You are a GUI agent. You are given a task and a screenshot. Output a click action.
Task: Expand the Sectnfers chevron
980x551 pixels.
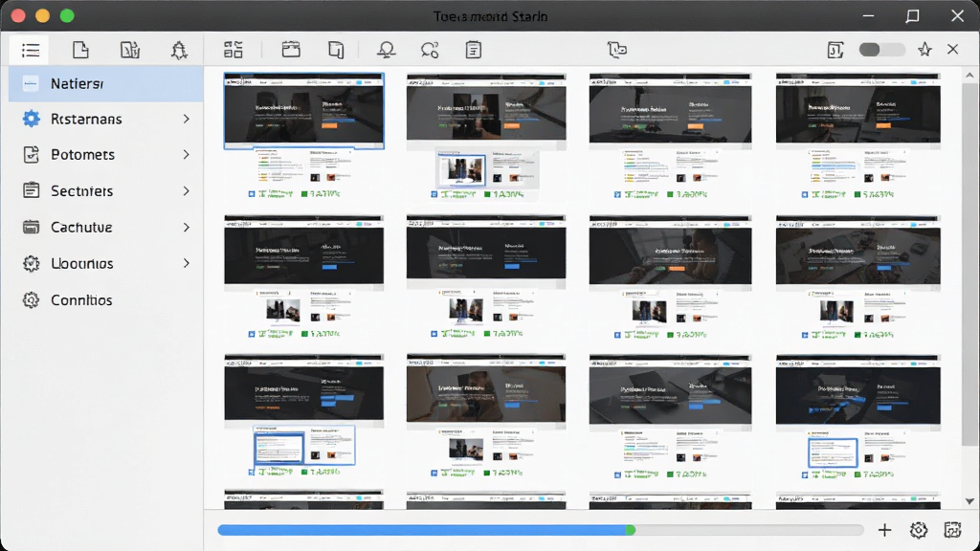tap(187, 190)
